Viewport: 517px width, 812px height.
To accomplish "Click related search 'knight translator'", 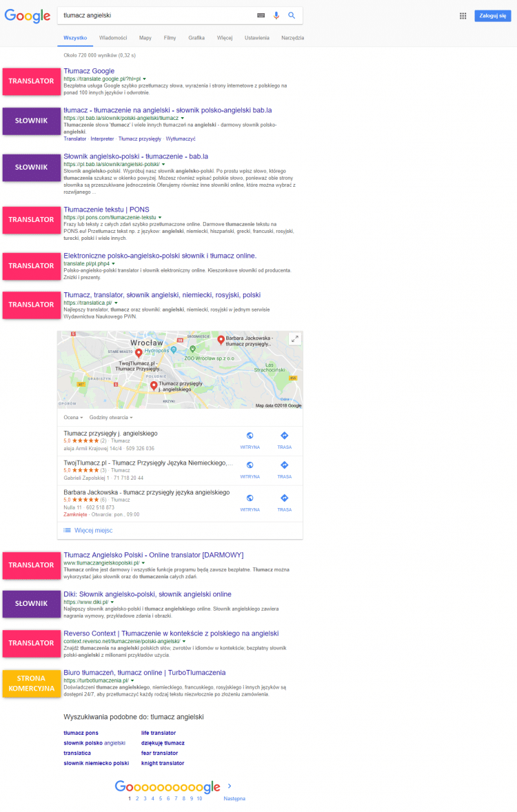I will 163,763.
